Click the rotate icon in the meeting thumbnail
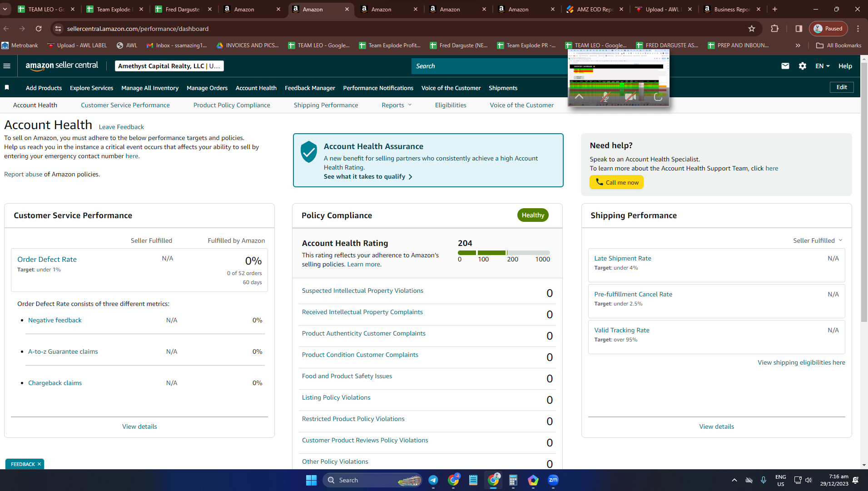 [x=658, y=96]
